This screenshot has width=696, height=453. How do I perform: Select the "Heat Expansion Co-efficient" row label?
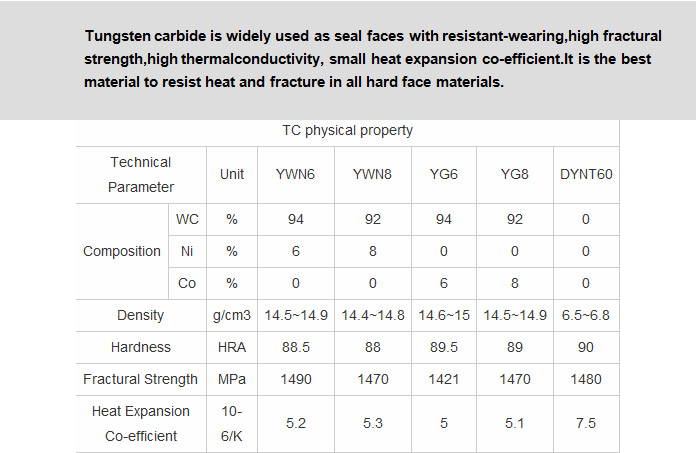pyautogui.click(x=141, y=423)
